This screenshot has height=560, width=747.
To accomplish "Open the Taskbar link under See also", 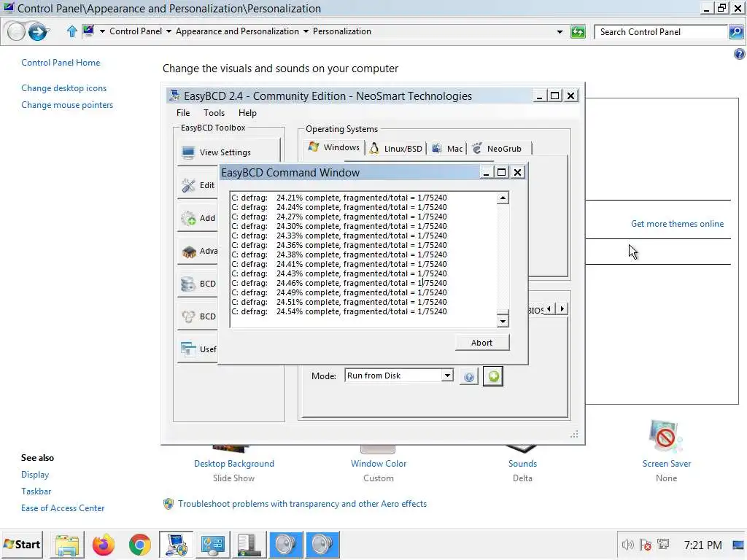I will pos(36,491).
